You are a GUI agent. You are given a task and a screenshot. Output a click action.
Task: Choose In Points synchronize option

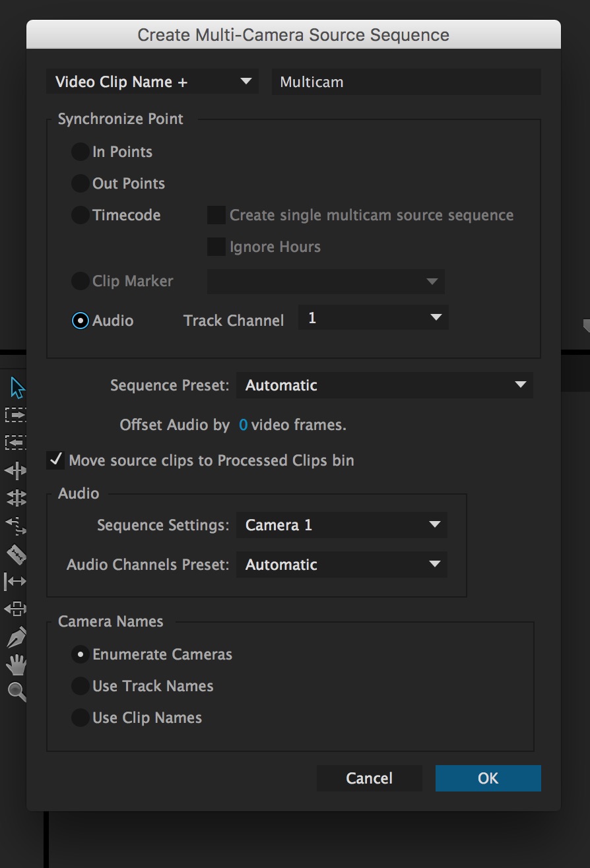[x=80, y=152]
